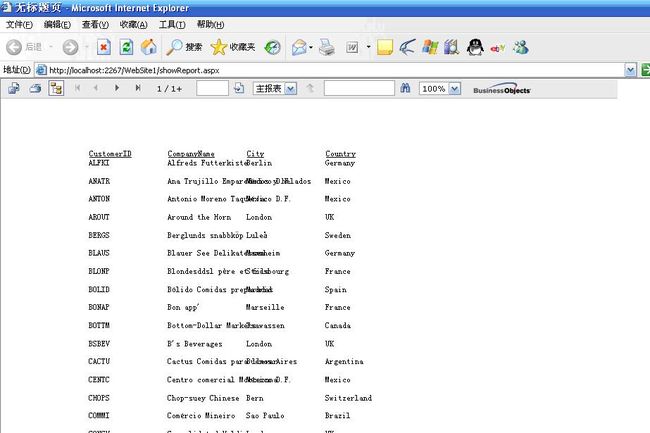Go to next report page
Image resolution: width=650 pixels, height=433 pixels.
[116, 88]
